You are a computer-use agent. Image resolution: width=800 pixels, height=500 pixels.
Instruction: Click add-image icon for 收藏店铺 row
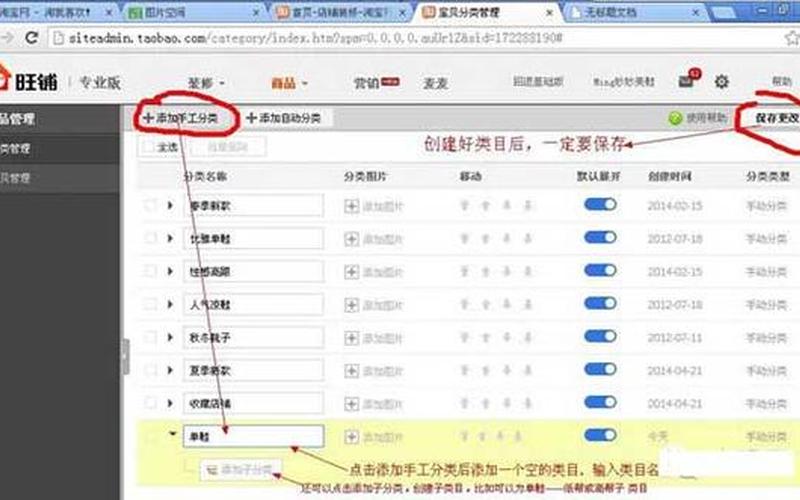(x=351, y=404)
